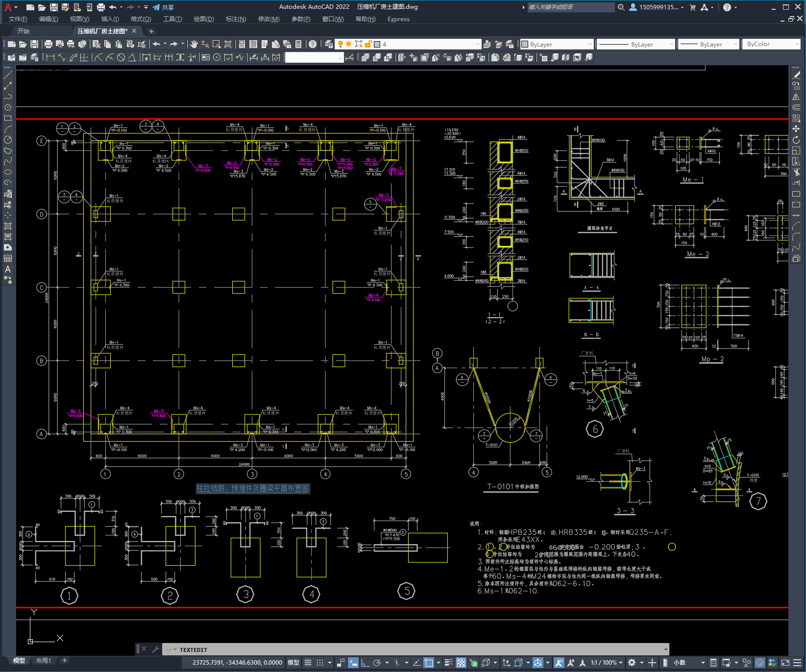
Task: Switch to the 布局1 layout tab
Action: (43, 661)
